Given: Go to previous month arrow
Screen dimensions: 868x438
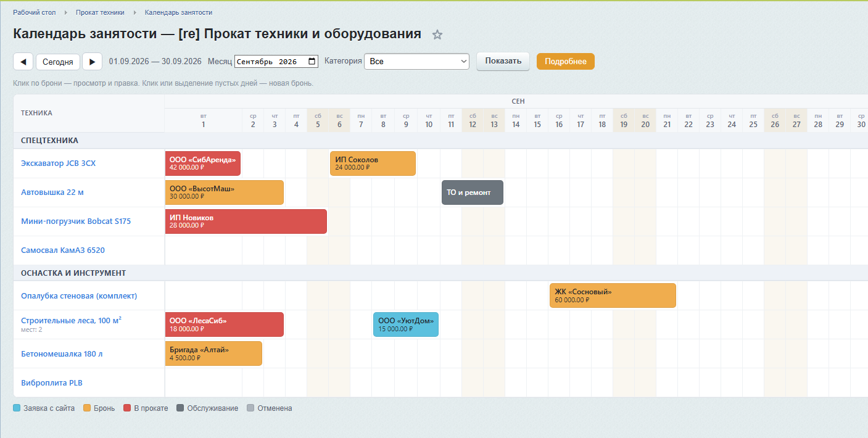Looking at the screenshot, I should pos(23,62).
